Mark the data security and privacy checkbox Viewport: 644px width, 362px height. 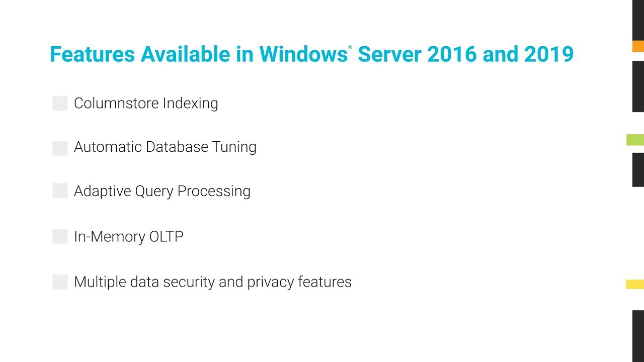[60, 282]
